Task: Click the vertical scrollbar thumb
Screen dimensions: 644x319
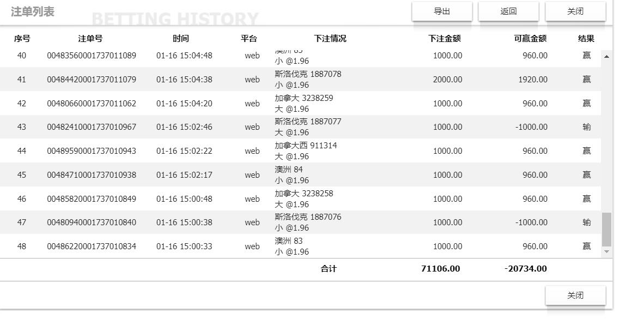Action: 606,229
